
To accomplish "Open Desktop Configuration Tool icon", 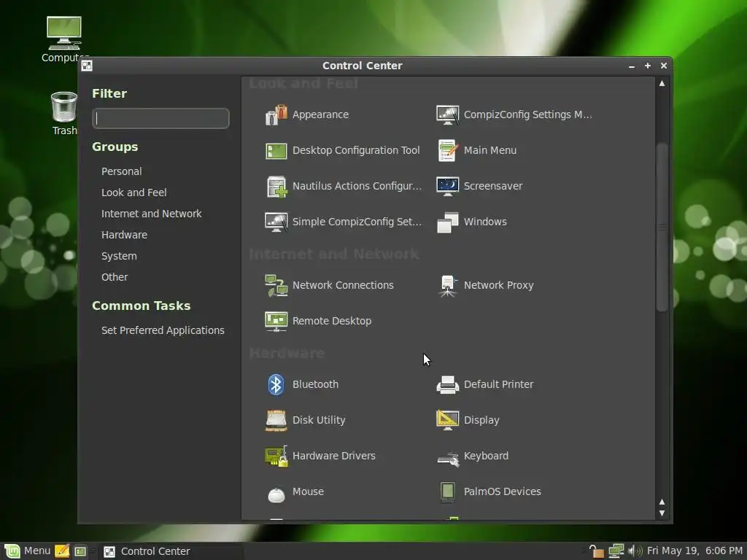I will click(276, 150).
